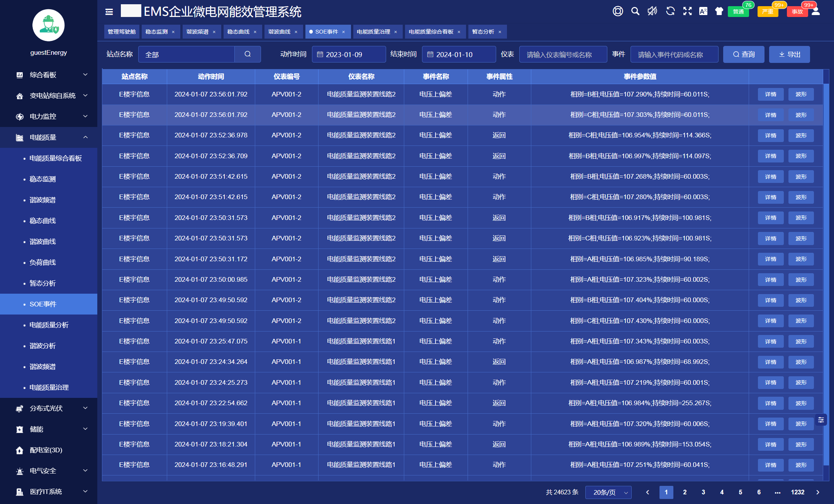The width and height of the screenshot is (834, 504).
Task: Click the theme (t-shirt) icon
Action: pos(719,11)
